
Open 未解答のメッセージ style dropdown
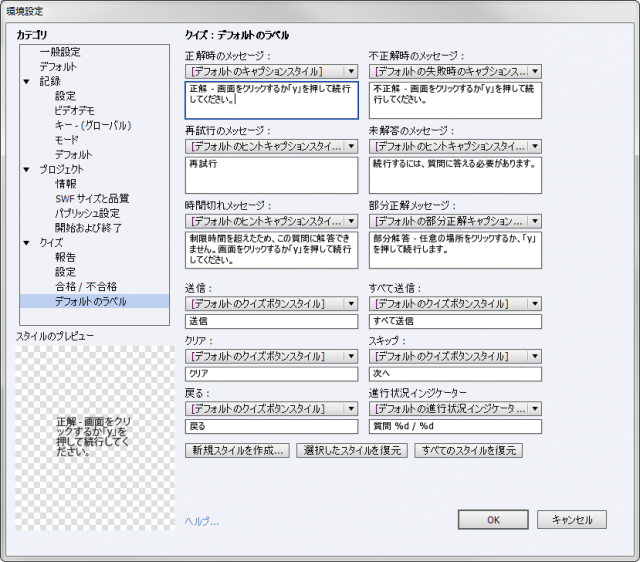tap(456, 146)
